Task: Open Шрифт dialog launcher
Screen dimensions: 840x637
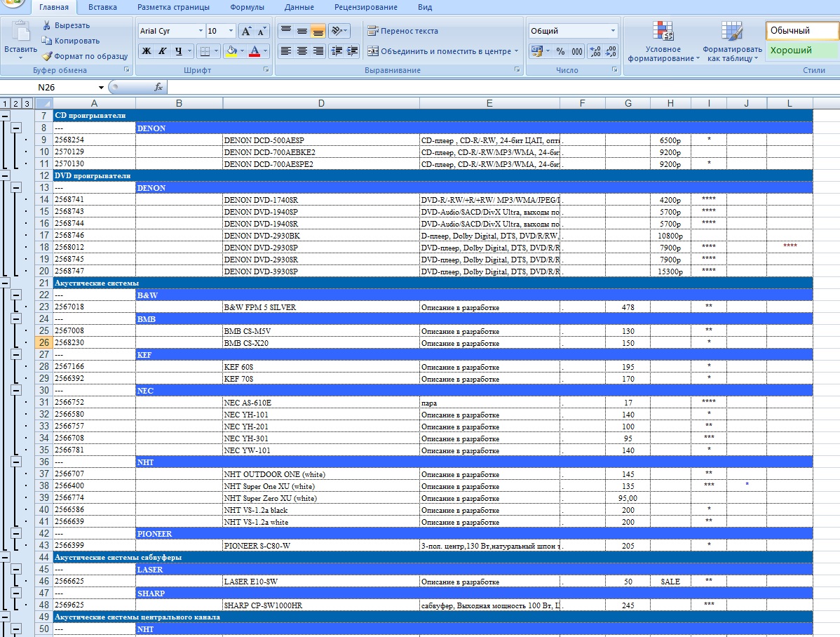Action: 266,69
